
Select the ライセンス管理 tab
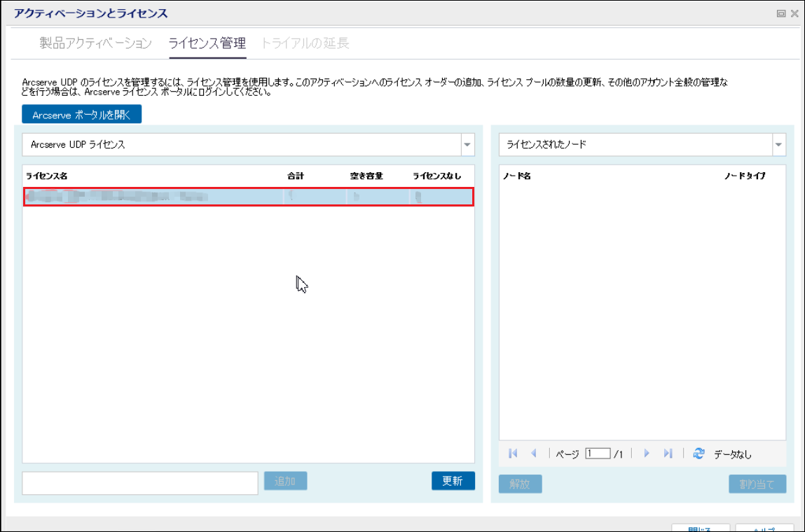point(207,43)
